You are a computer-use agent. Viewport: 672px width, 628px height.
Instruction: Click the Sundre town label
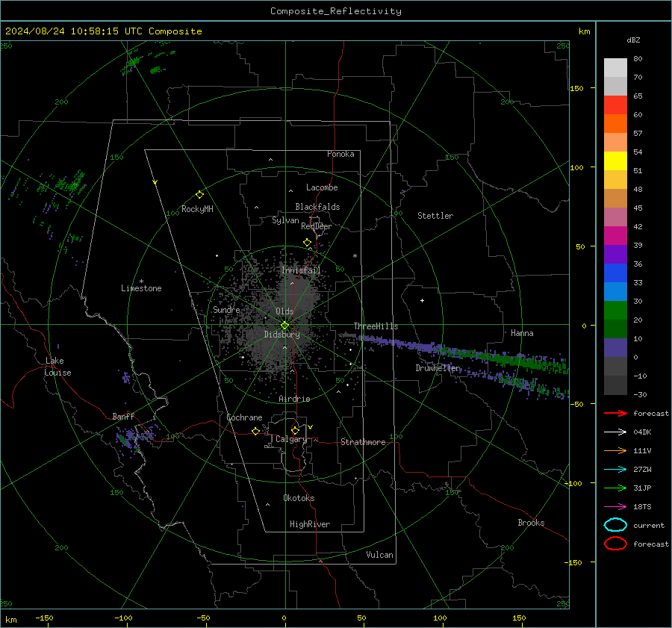[226, 309]
